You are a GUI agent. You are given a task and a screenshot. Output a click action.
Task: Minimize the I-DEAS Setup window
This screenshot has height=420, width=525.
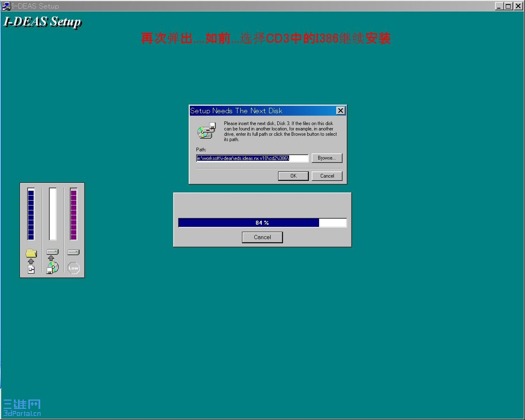[499, 6]
